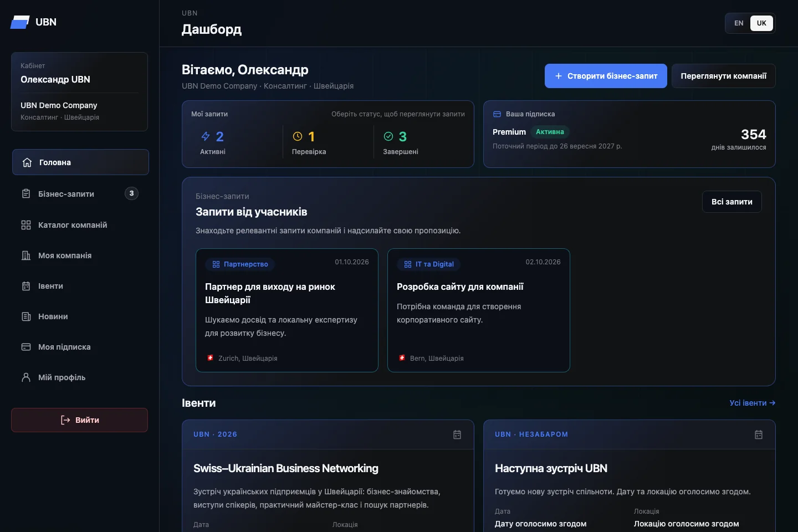Screen dimensions: 798x532
Task: Click the count badge 3 on Бізнес-запити
Action: click(x=131, y=193)
